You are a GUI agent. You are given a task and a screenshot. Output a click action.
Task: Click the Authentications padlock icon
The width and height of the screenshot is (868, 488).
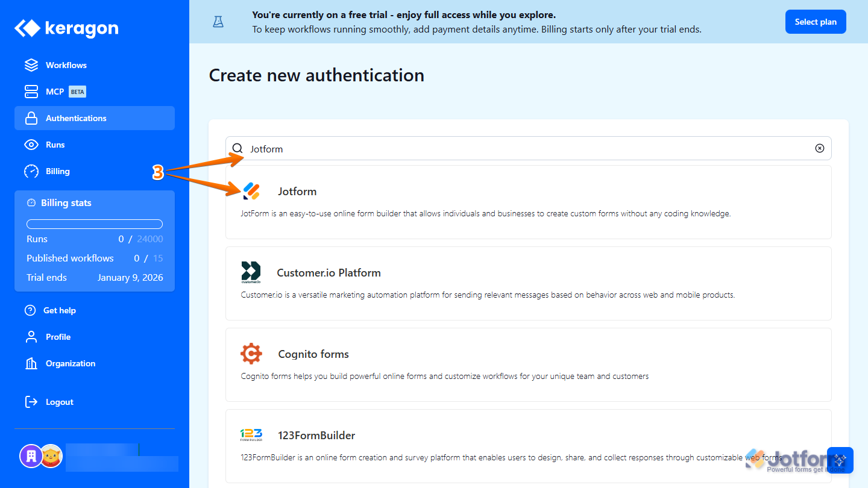point(31,118)
